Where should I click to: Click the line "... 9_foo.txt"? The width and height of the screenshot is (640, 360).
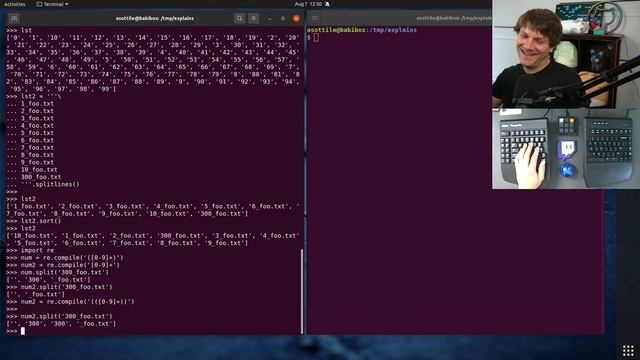pos(30,162)
